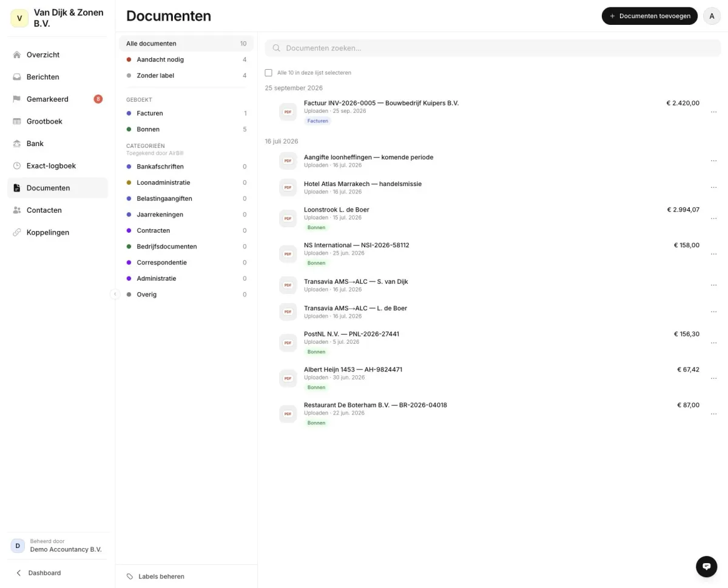Click the Bank building icon
The height and width of the screenshot is (588, 728).
17,144
